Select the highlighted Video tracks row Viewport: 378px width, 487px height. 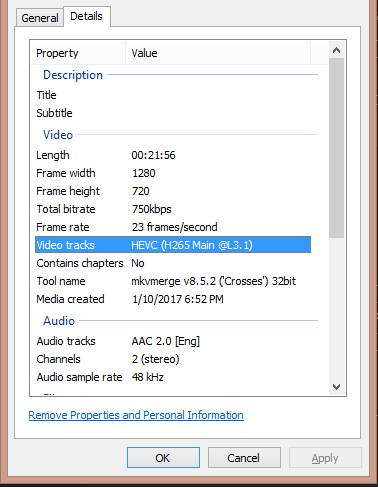coord(173,245)
